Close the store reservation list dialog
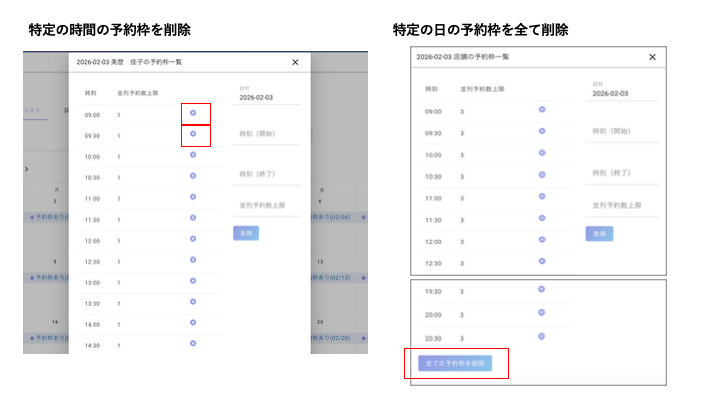Image resolution: width=720 pixels, height=405 pixels. (x=652, y=57)
